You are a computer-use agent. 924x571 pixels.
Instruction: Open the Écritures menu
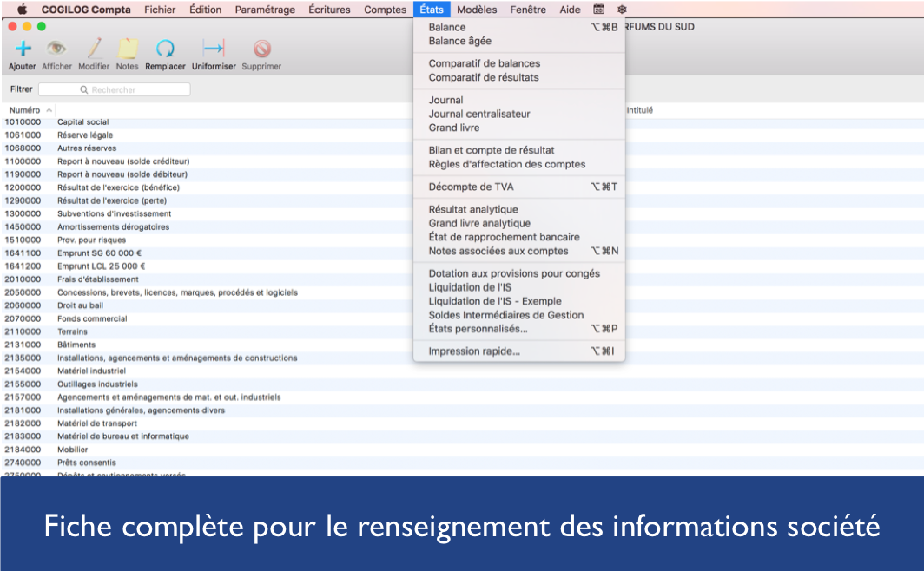(329, 10)
